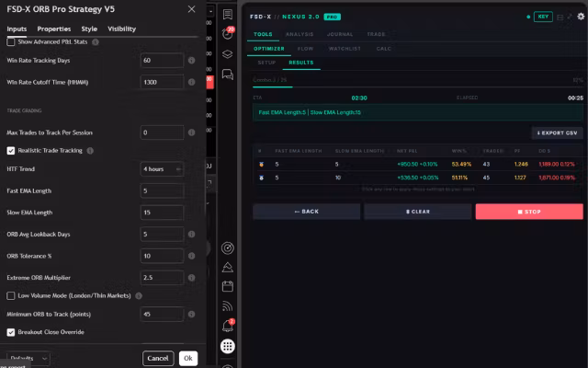Open the Visibility tab
The image size is (588, 368).
[x=121, y=29]
